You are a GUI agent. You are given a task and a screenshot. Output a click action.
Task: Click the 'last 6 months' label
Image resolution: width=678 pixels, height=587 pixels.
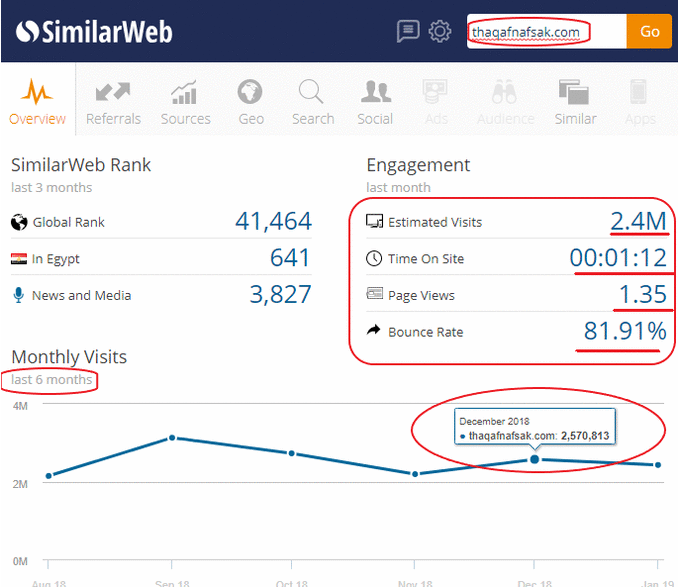[x=51, y=380]
